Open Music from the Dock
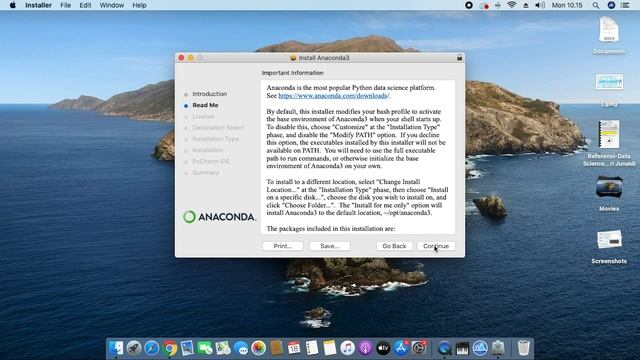640x360 pixels. pyautogui.click(x=347, y=348)
